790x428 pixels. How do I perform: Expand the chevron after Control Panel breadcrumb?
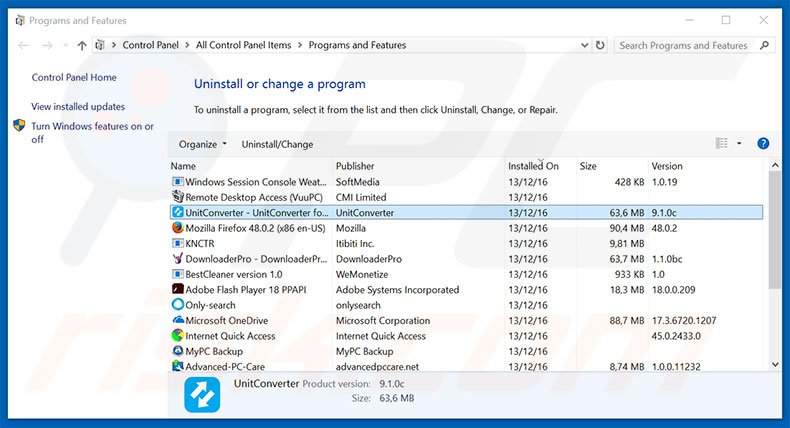(187, 45)
